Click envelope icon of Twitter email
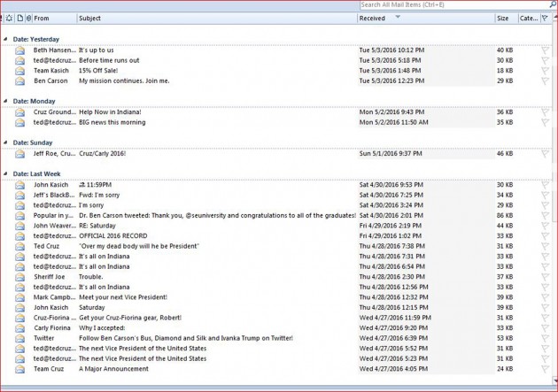The height and width of the screenshot is (392, 558). pyautogui.click(x=19, y=338)
